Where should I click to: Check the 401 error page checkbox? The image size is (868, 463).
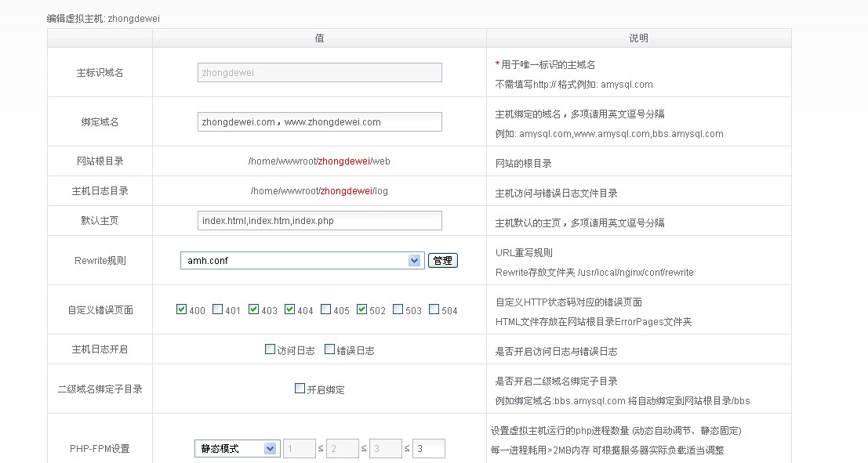pyautogui.click(x=217, y=309)
